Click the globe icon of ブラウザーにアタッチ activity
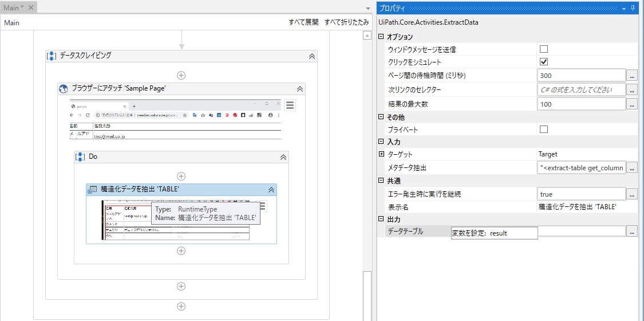This screenshot has width=644, height=321. pyautogui.click(x=63, y=89)
